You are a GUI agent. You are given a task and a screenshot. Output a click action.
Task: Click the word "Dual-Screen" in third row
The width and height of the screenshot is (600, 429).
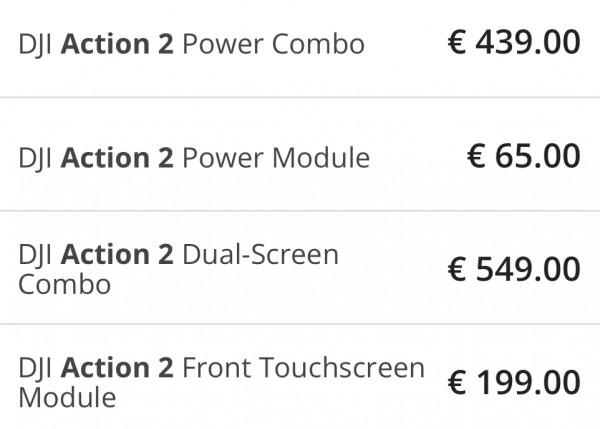click(x=260, y=255)
